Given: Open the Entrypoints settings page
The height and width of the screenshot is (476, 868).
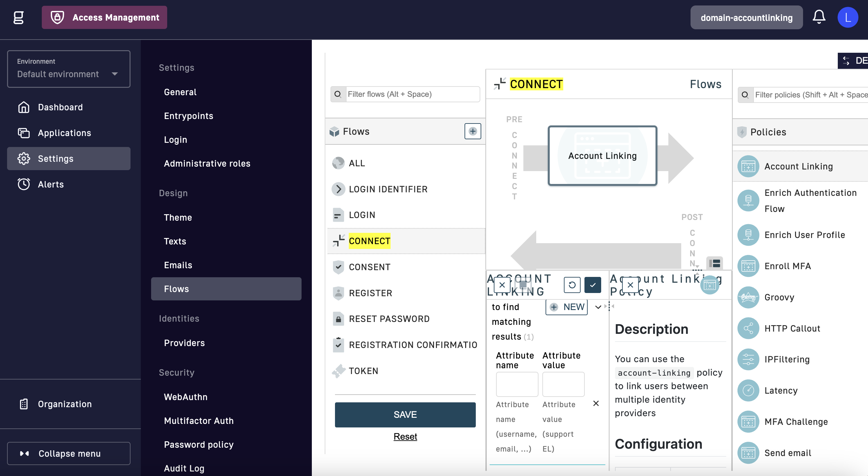Looking at the screenshot, I should [x=188, y=116].
